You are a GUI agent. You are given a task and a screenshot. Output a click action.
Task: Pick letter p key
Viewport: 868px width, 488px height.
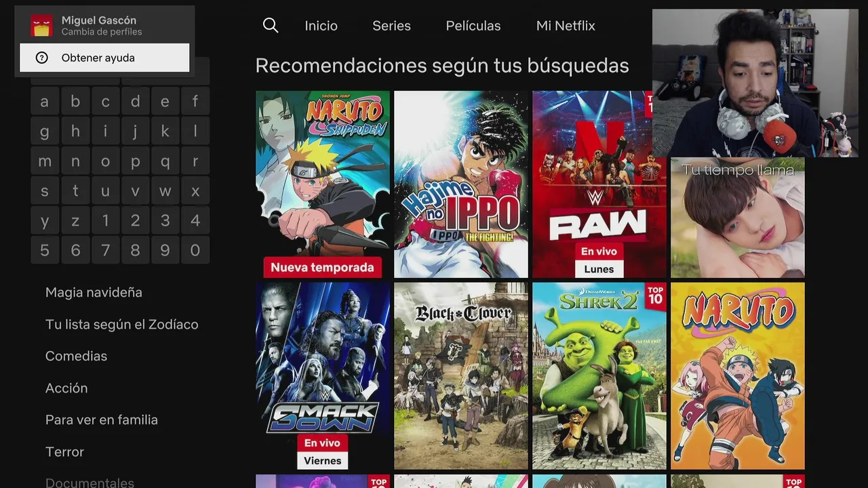[x=135, y=161]
